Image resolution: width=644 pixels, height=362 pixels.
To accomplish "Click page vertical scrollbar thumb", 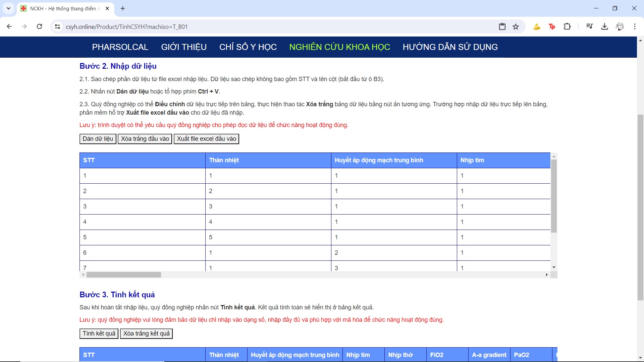I will click(x=640, y=207).
